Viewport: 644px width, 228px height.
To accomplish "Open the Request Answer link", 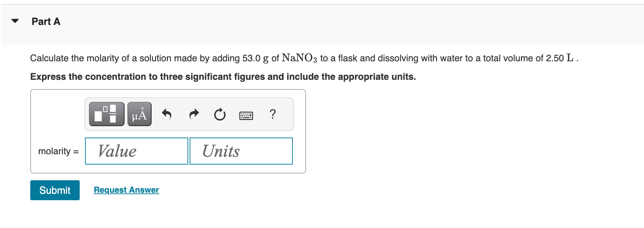I will tap(125, 190).
